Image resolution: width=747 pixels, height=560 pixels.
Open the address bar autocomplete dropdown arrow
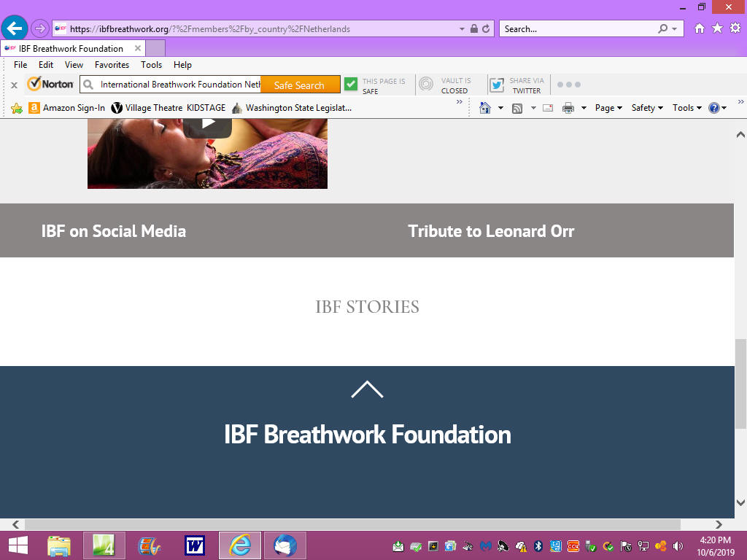point(462,29)
